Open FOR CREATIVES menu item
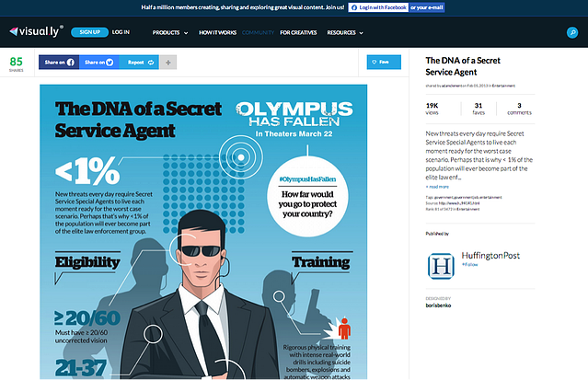 [x=298, y=32]
